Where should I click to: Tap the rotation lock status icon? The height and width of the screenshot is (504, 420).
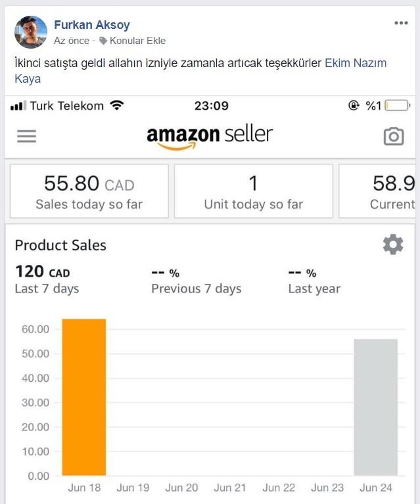[x=354, y=105]
